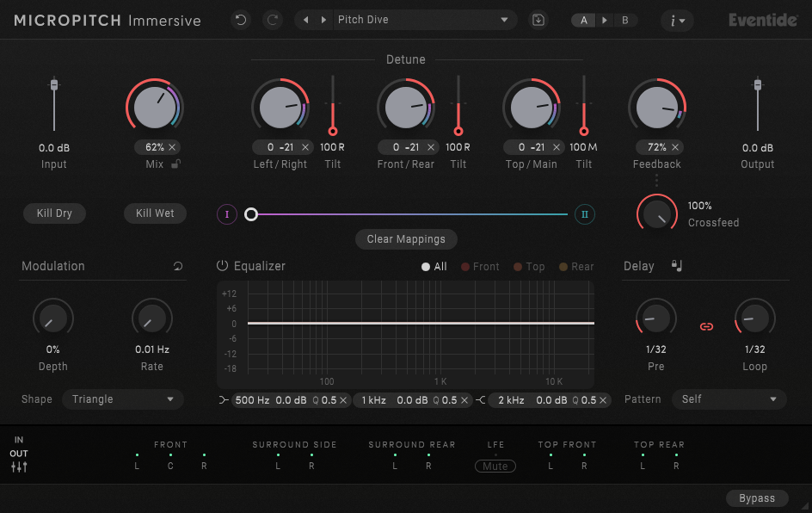Screen dimensions: 812x513
Task: Toggle the Mix lock icon
Action: (176, 164)
